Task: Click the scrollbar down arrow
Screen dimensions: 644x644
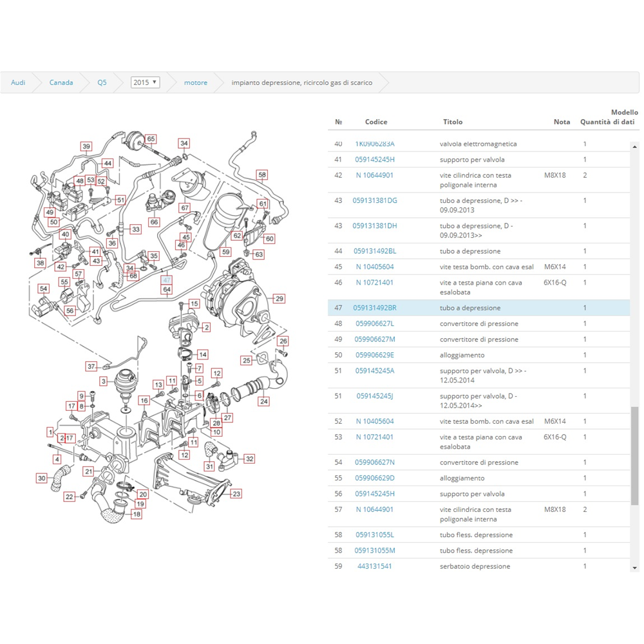Action: tap(634, 567)
